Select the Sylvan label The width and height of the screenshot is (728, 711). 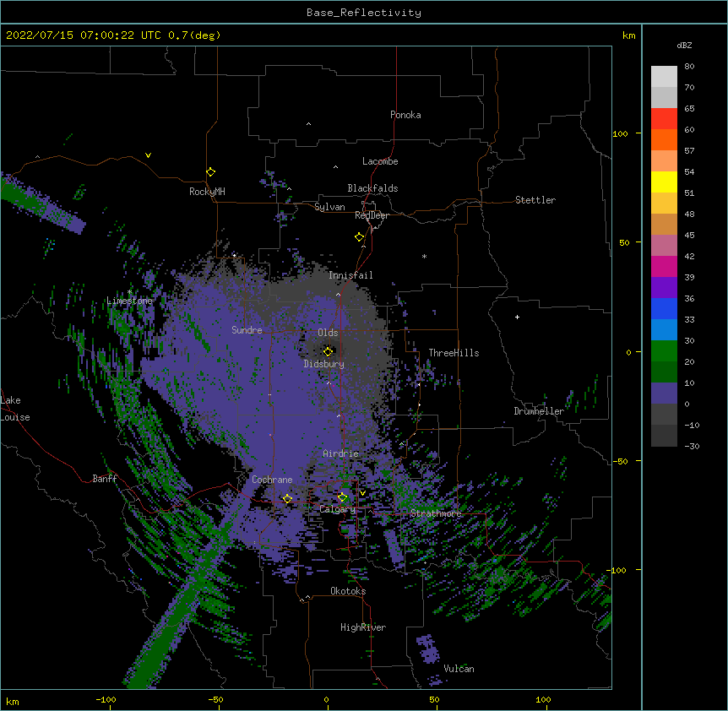click(x=329, y=207)
